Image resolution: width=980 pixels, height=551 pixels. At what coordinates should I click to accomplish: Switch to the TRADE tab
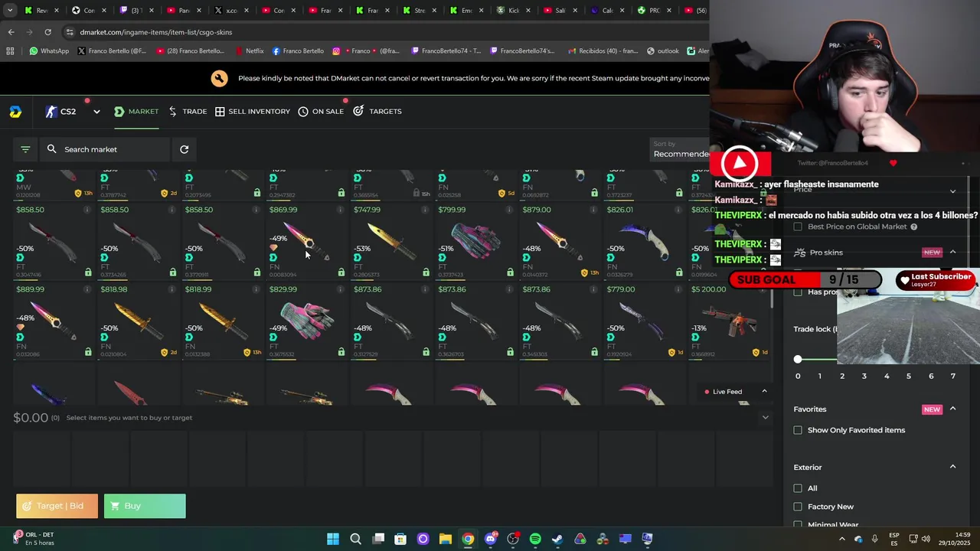tap(188, 112)
